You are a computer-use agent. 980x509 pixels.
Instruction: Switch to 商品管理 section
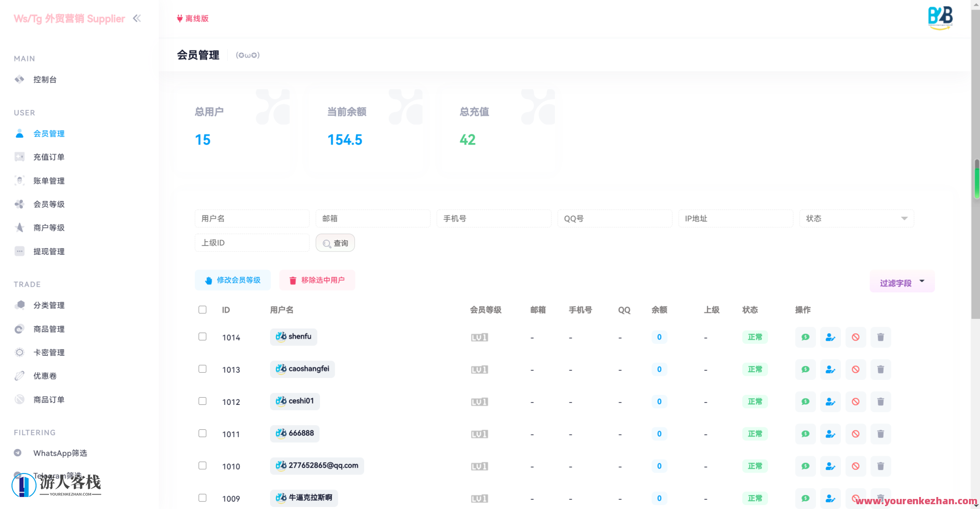pyautogui.click(x=49, y=329)
